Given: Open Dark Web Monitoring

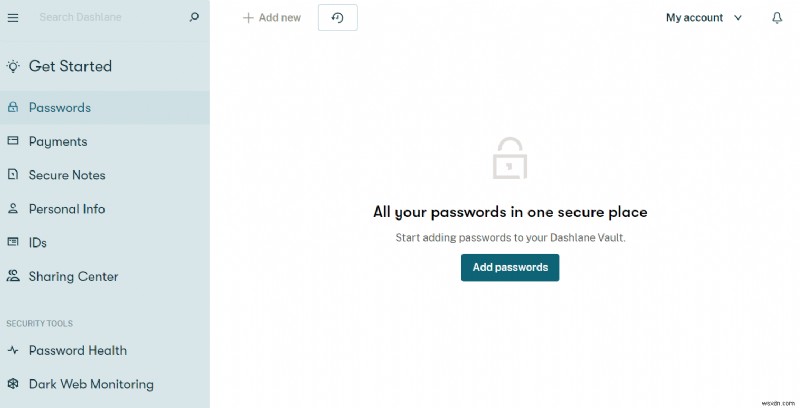Looking at the screenshot, I should 91,384.
